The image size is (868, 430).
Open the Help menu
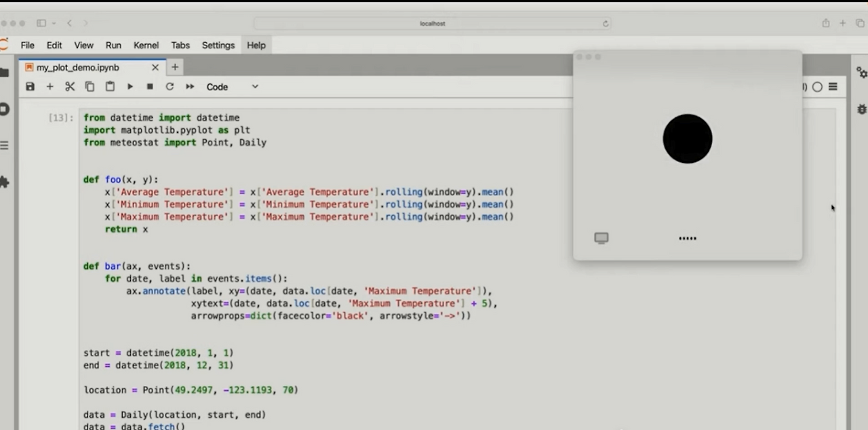click(x=256, y=45)
